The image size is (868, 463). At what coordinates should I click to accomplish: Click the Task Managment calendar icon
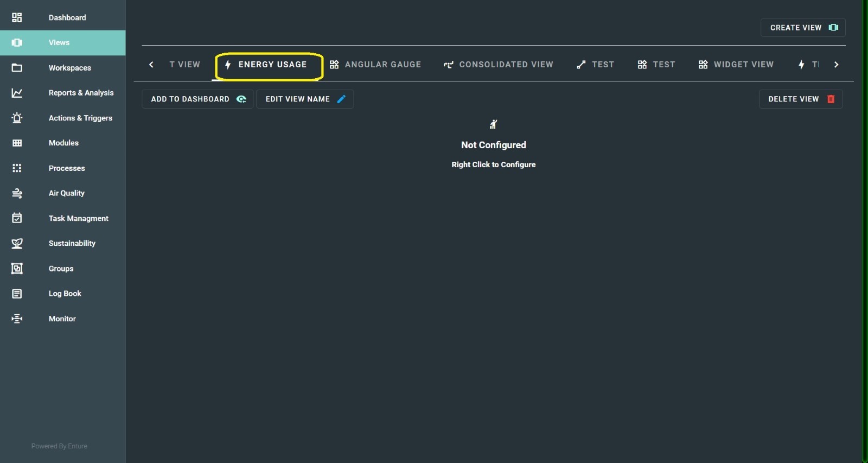click(x=17, y=218)
